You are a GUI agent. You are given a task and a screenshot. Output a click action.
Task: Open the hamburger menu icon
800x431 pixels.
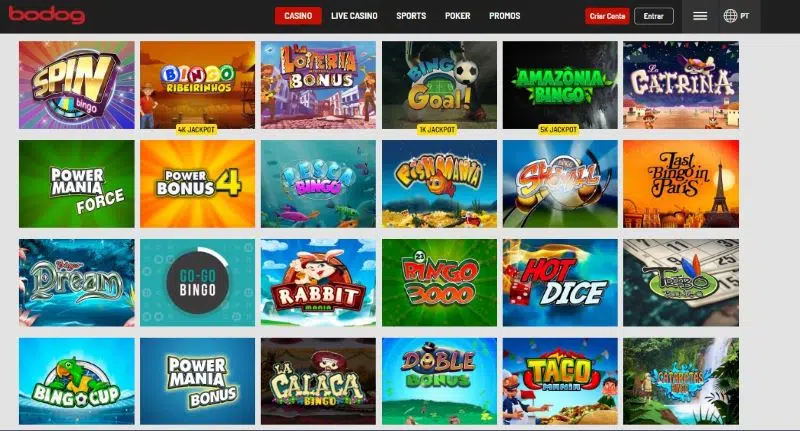click(699, 16)
